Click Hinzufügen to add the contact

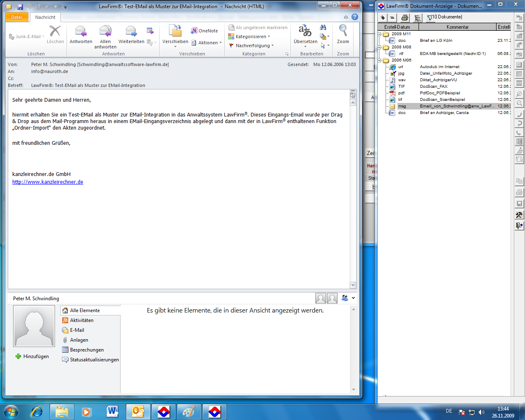point(32,356)
